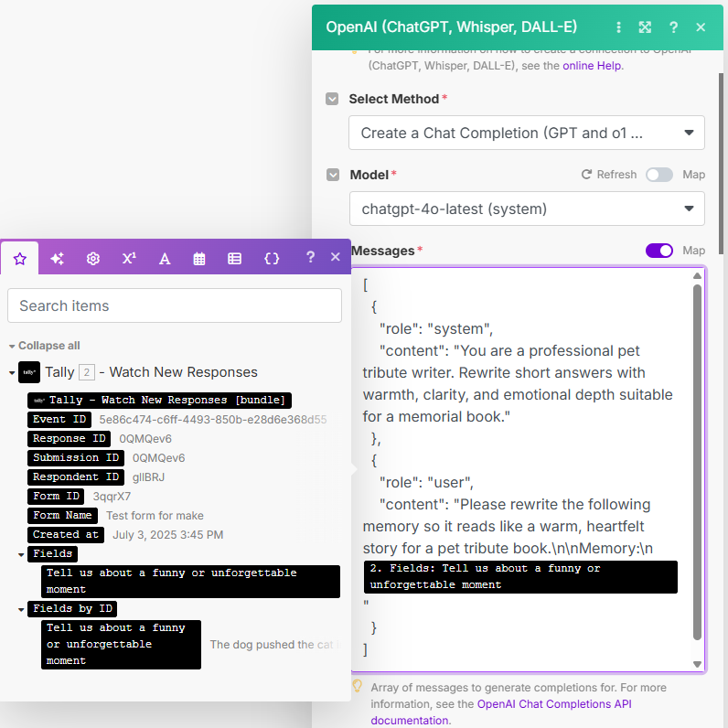Select the Fields by ID pill
Image resolution: width=728 pixels, height=728 pixels.
coord(72,608)
